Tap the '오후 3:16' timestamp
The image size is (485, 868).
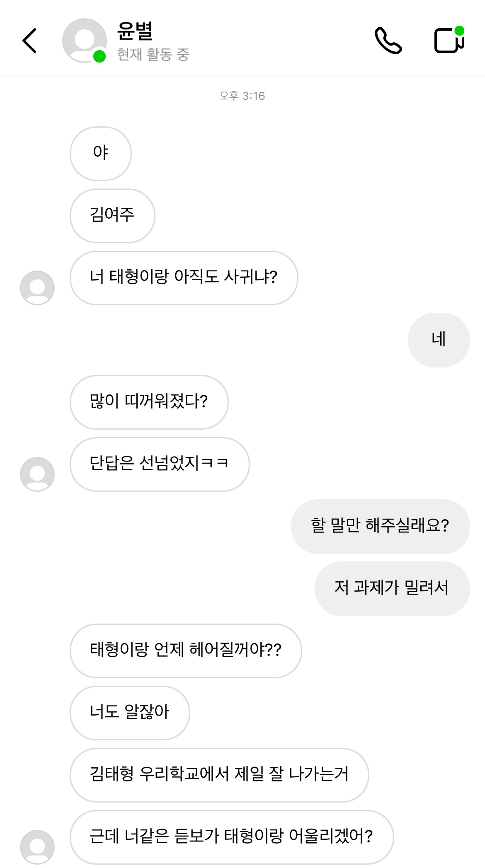(x=242, y=96)
